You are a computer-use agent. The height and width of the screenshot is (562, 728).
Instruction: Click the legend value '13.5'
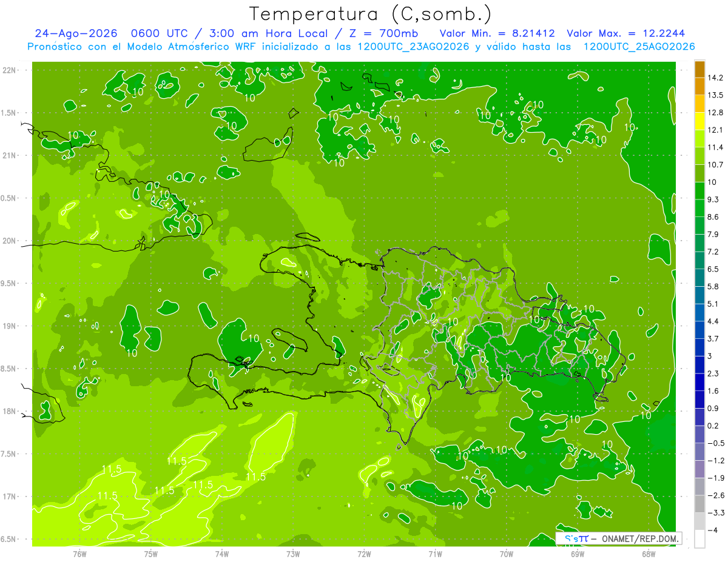pyautogui.click(x=715, y=95)
